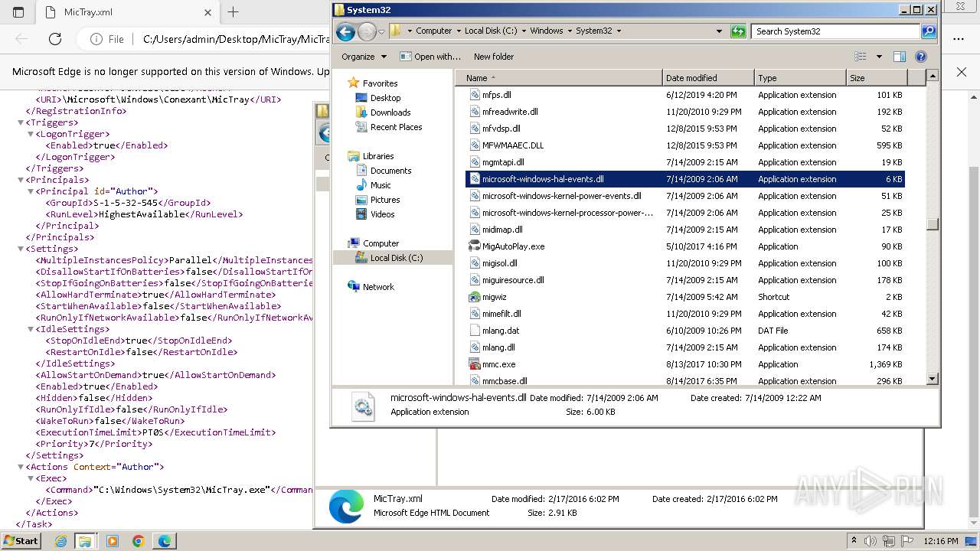Collapse the Settings XML node
This screenshot has width=980, height=551.
tap(21, 249)
